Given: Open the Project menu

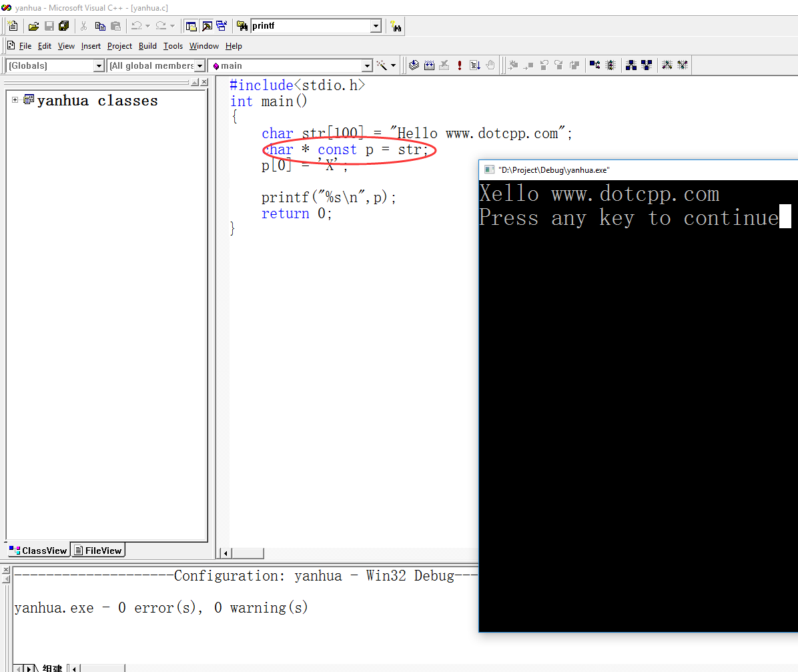Looking at the screenshot, I should pyautogui.click(x=119, y=46).
